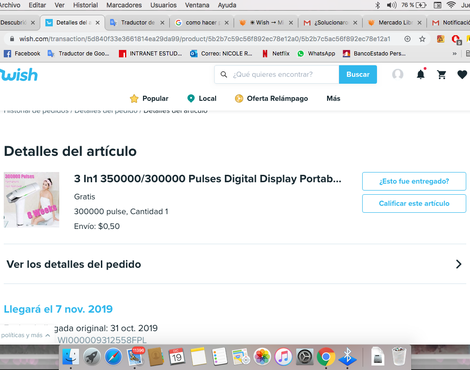Click the zoom icon in address bar
This screenshot has width=470, height=370.
(407, 39)
